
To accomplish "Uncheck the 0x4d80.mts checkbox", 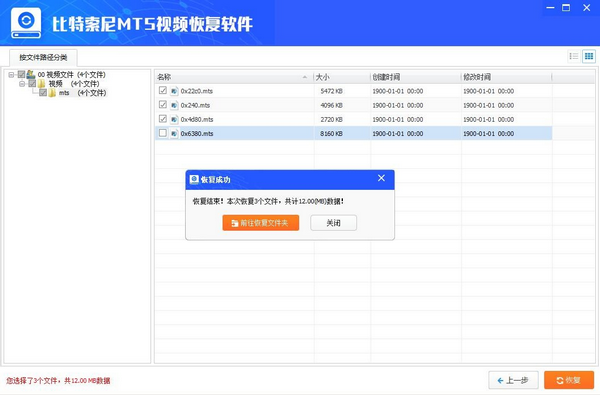I will (163, 119).
